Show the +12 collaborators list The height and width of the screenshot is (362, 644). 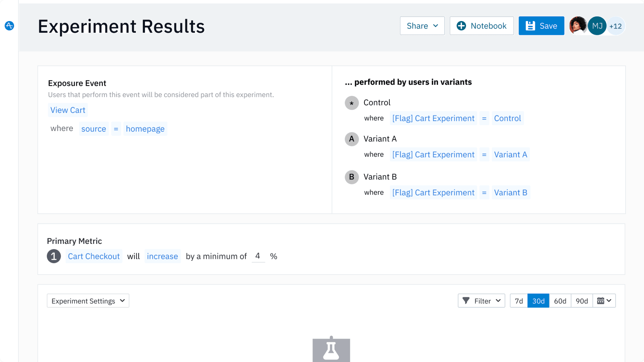pyautogui.click(x=616, y=26)
